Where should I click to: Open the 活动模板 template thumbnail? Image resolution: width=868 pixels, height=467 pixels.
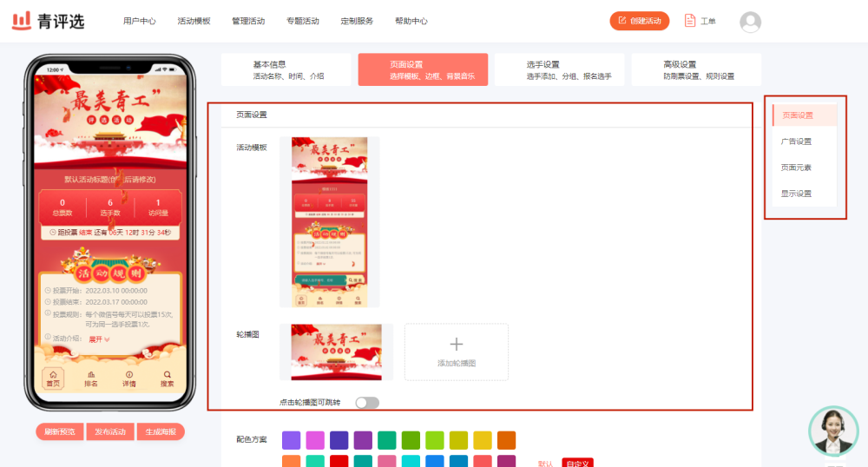329,222
